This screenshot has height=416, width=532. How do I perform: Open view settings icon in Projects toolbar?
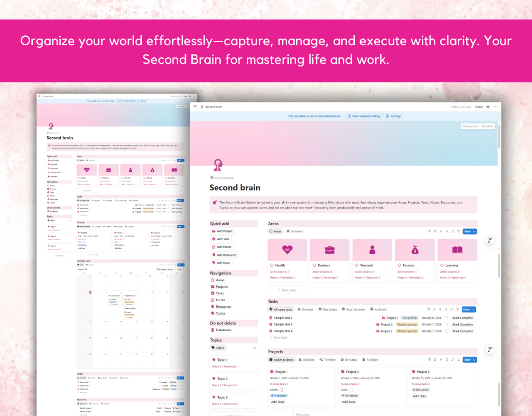[458, 360]
